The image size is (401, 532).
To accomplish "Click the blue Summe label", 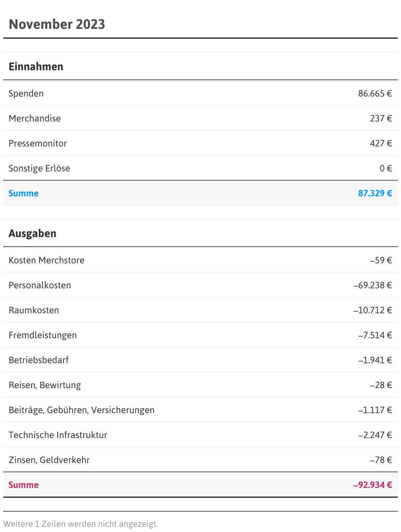I will (23, 193).
